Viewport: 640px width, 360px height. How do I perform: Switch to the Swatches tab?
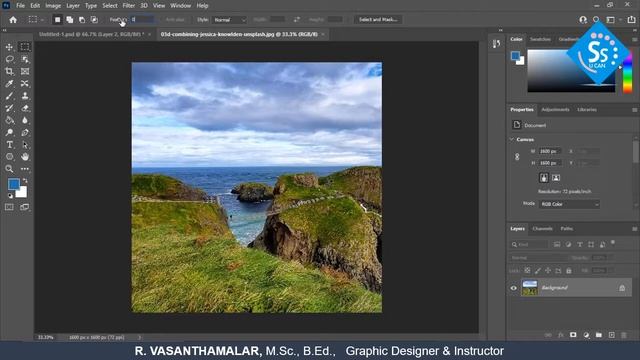click(x=540, y=39)
